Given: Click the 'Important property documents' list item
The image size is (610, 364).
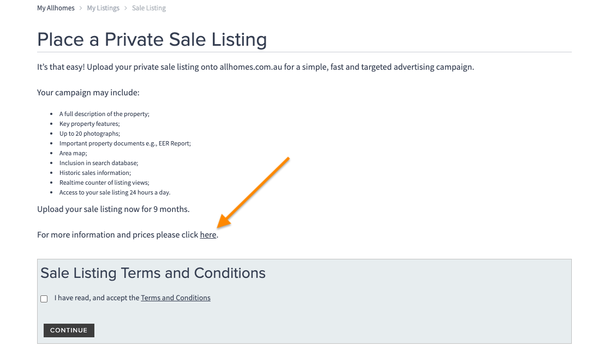Looking at the screenshot, I should coord(125,143).
